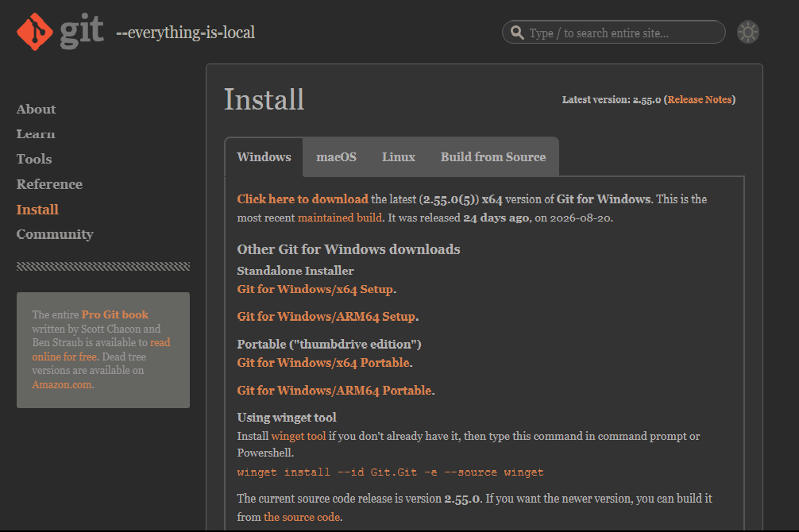The height and width of the screenshot is (532, 799).
Task: Open the Learn sidebar page
Action: 36,134
